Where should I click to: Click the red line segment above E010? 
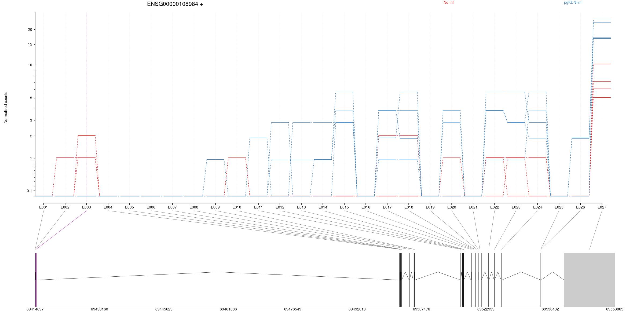pos(237,158)
